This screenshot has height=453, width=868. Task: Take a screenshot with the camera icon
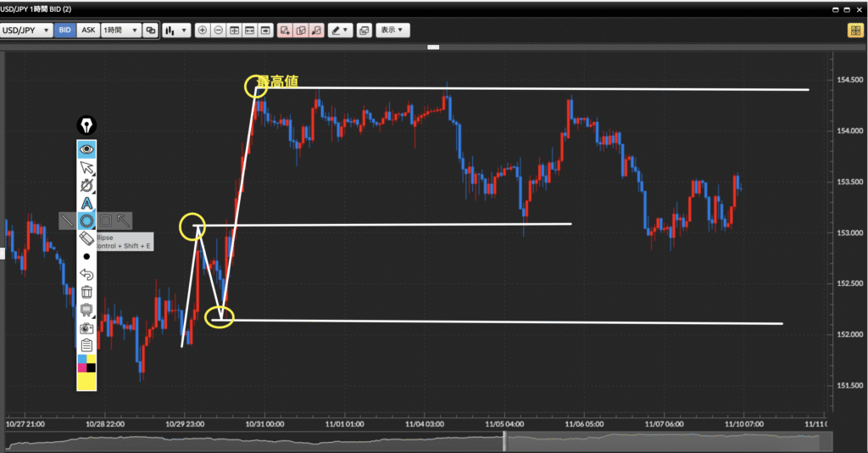(x=86, y=327)
